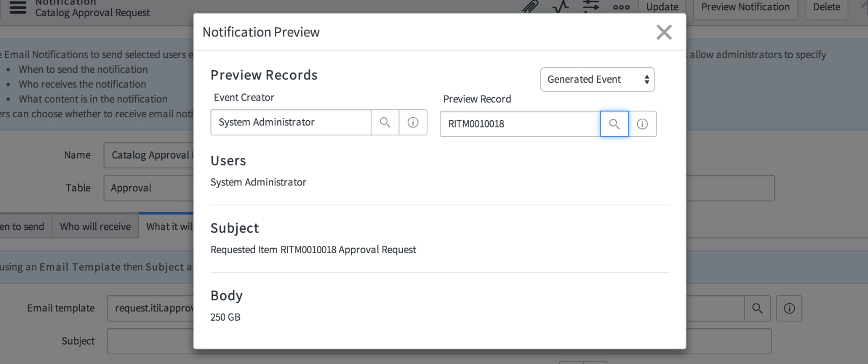Click the Preview Record input field
This screenshot has height=364, width=868.
(520, 124)
